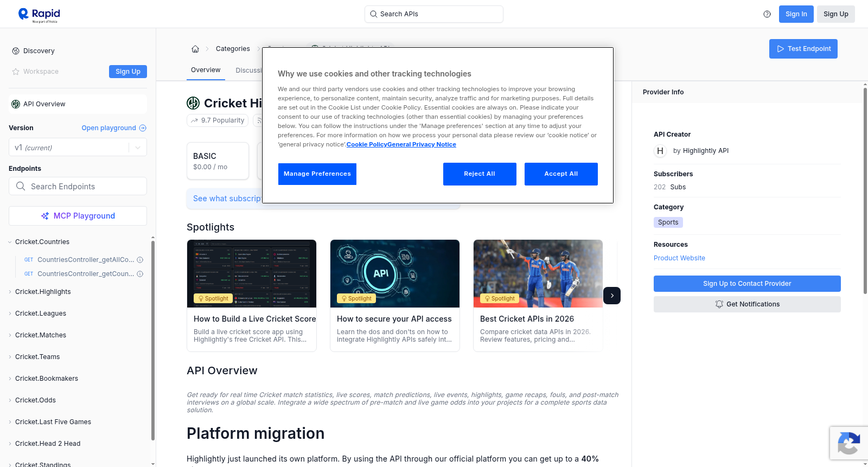Viewport: 868px width, 467px height.
Task: Switch to the Overview tab
Action: (x=206, y=70)
